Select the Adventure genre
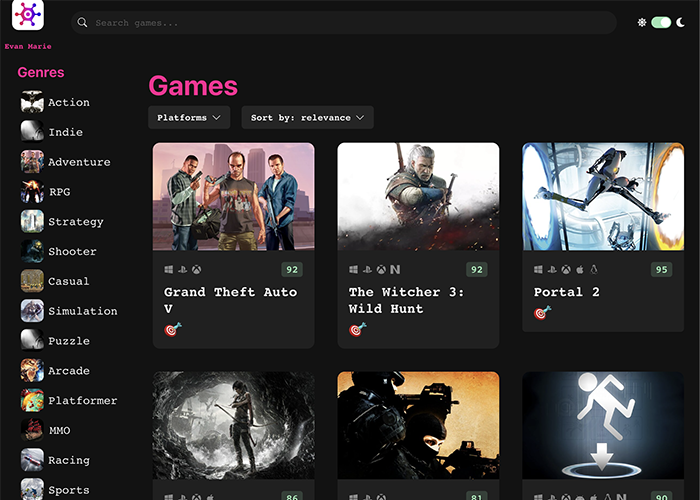Image resolution: width=700 pixels, height=500 pixels. click(79, 162)
